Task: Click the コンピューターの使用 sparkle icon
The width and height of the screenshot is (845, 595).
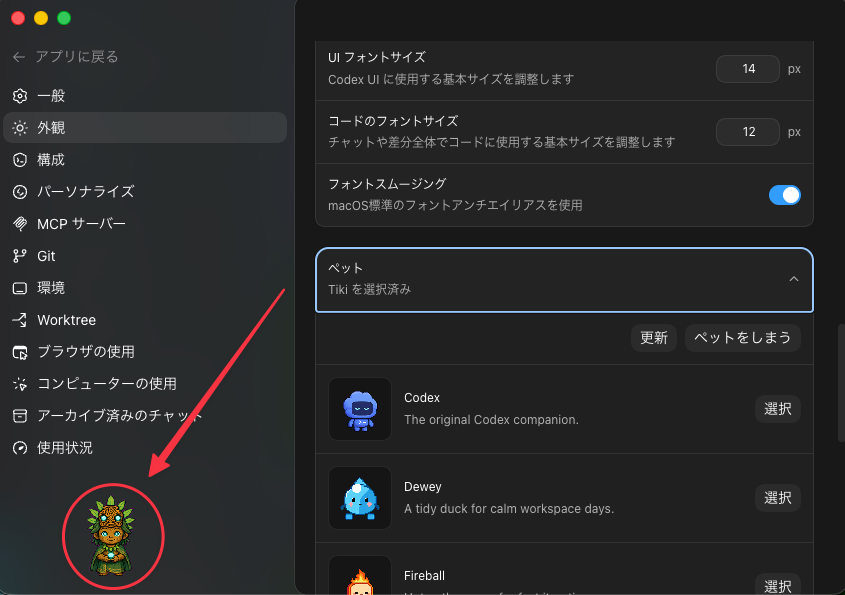Action: [20, 384]
